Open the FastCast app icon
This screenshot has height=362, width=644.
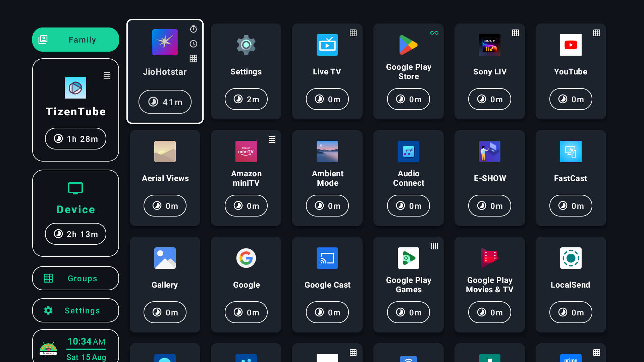[x=571, y=152]
